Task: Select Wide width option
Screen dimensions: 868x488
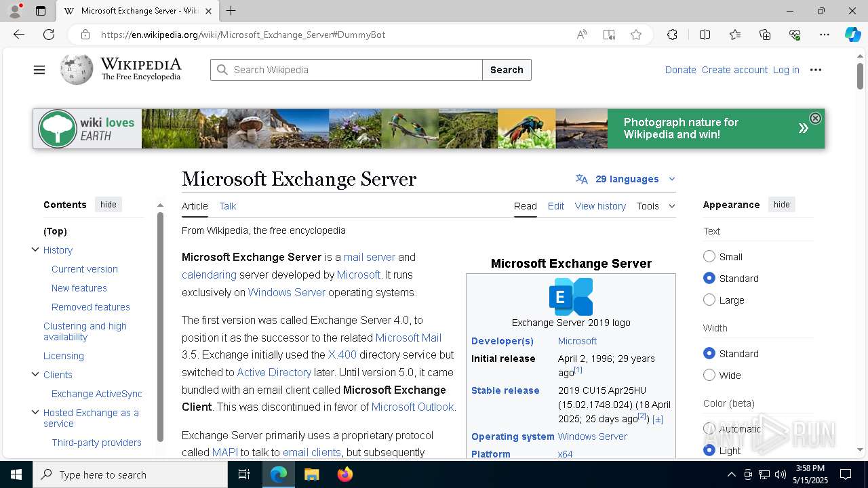Action: (x=709, y=375)
